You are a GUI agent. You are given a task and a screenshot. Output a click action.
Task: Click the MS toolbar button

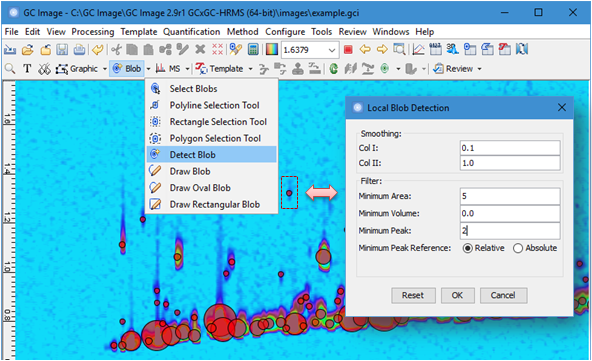[168, 69]
